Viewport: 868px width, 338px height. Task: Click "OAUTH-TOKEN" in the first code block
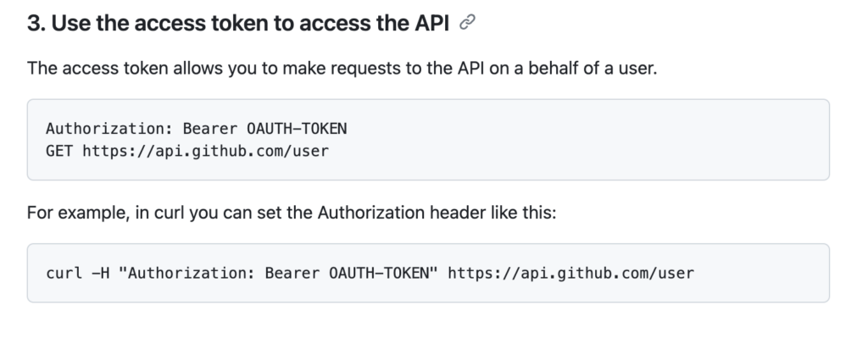297,129
